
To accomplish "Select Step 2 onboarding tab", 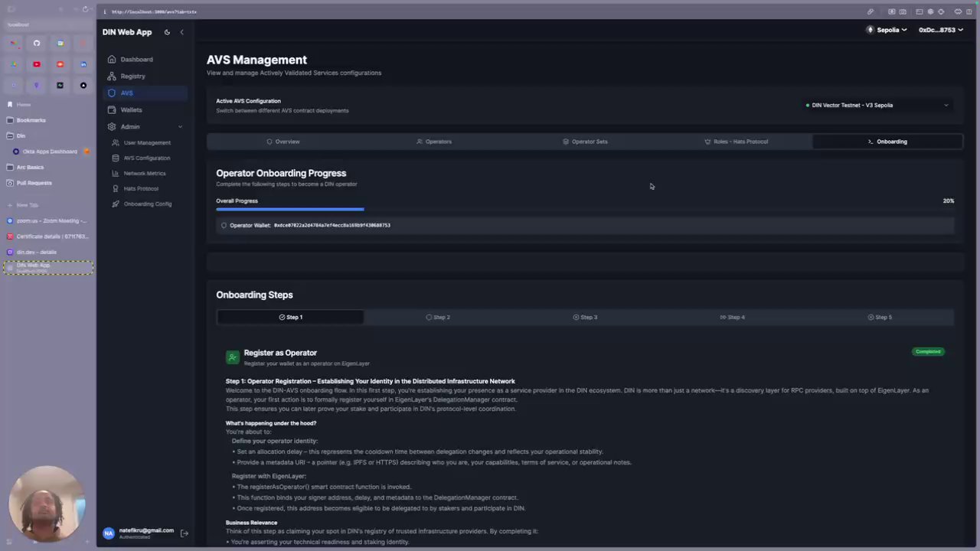I will (438, 317).
